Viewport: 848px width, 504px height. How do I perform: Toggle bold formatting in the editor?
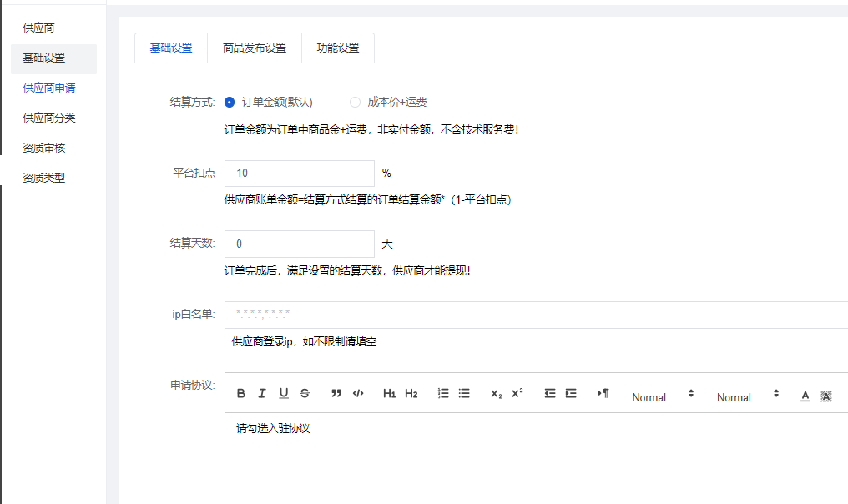pos(241,394)
